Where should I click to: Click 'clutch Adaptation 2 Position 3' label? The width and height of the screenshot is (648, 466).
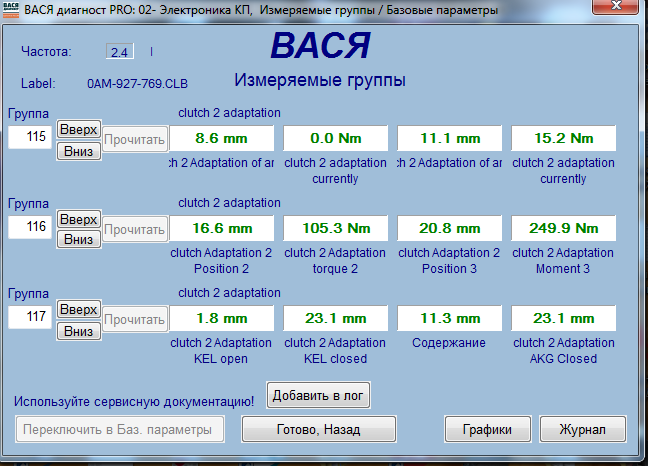(x=449, y=261)
